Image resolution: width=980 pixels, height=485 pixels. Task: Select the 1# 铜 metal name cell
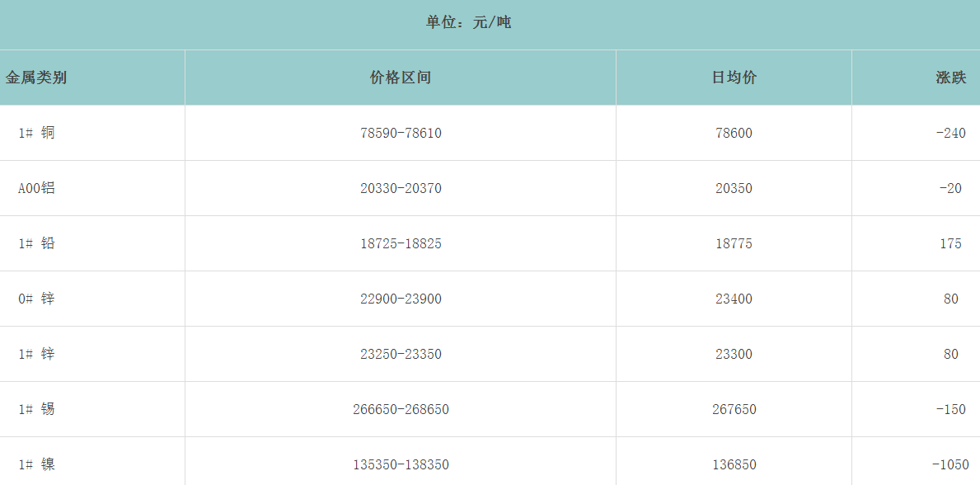tap(37, 133)
